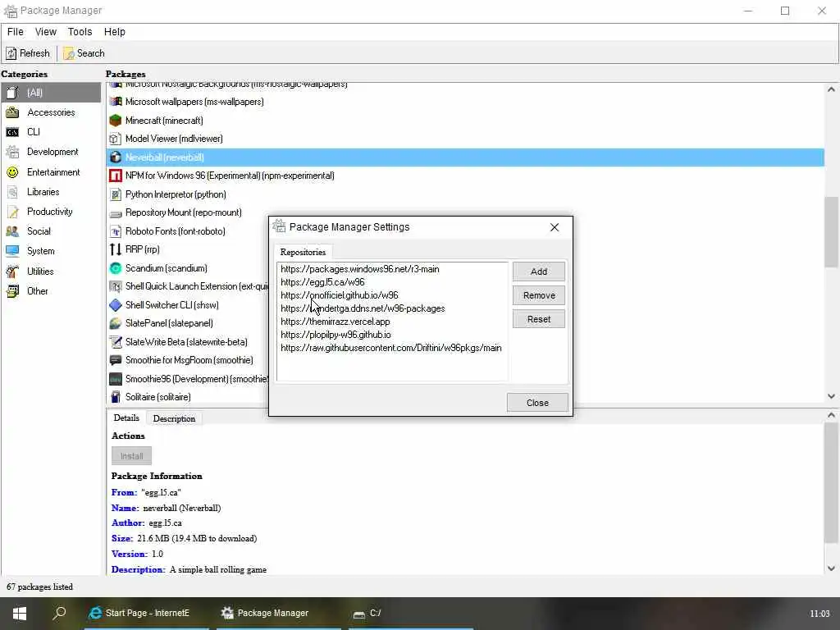The image size is (840, 630).
Task: Click the Neverball package icon
Action: click(x=115, y=157)
